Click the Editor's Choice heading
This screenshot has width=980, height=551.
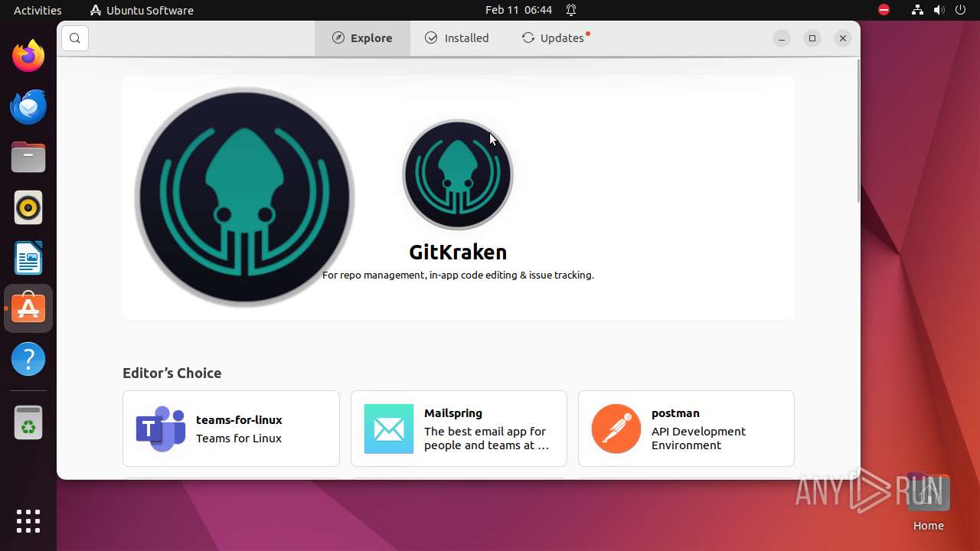tap(172, 373)
